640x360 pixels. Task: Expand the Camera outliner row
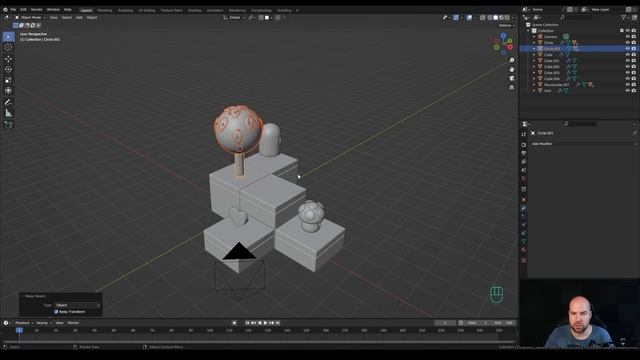[534, 37]
